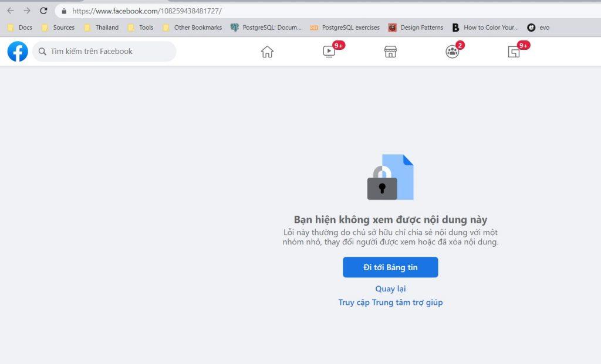
Task: Open the Marketplace storefront icon
Action: tap(391, 52)
